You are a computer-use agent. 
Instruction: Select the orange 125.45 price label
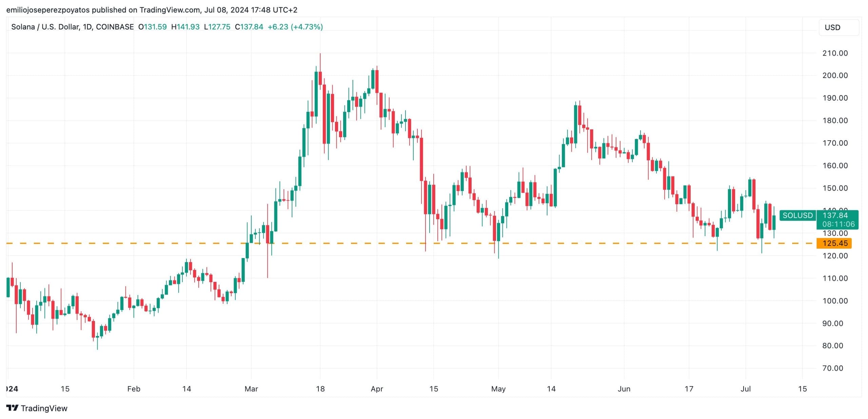coord(834,243)
